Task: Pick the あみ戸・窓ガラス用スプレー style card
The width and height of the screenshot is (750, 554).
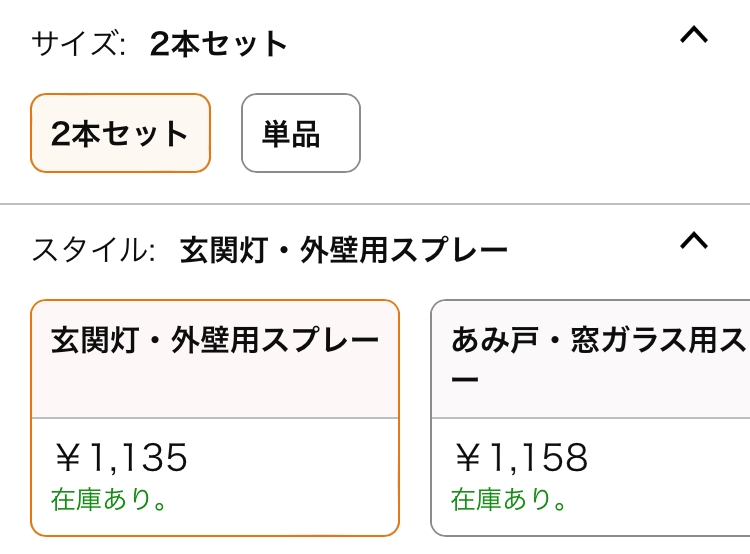Action: [590, 418]
